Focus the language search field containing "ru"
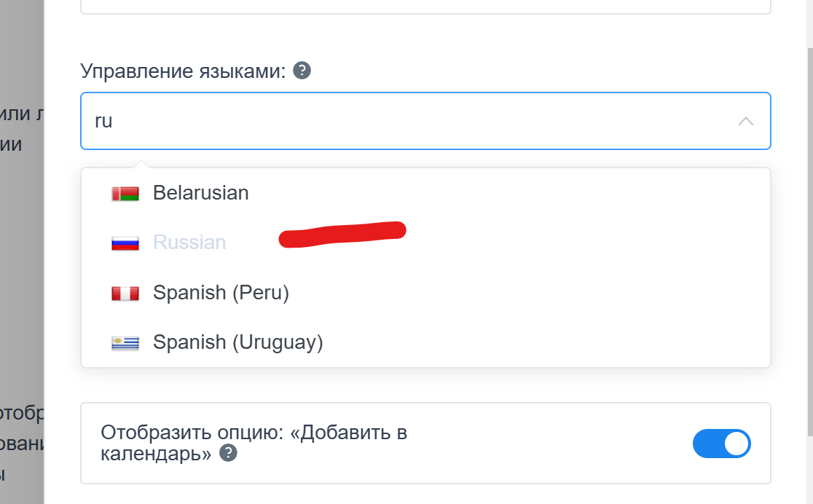Viewport: 813px width, 504px height. [x=408, y=122]
